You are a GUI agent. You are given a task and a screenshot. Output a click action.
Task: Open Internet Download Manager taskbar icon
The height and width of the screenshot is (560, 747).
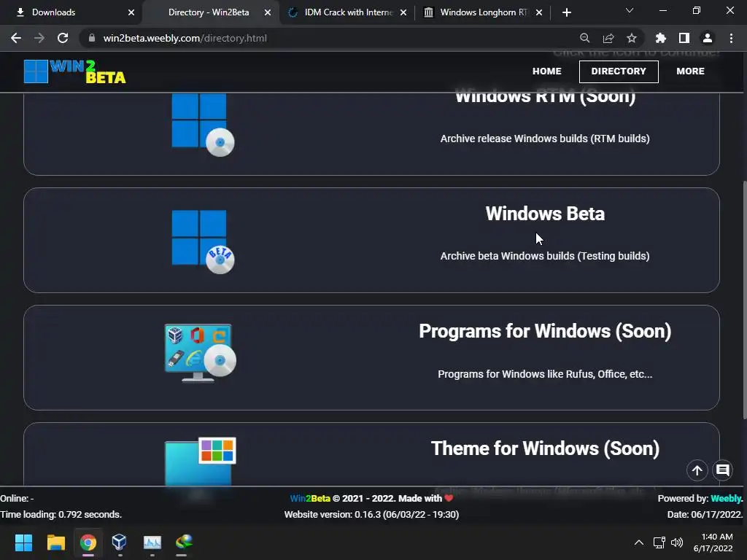pos(184,542)
